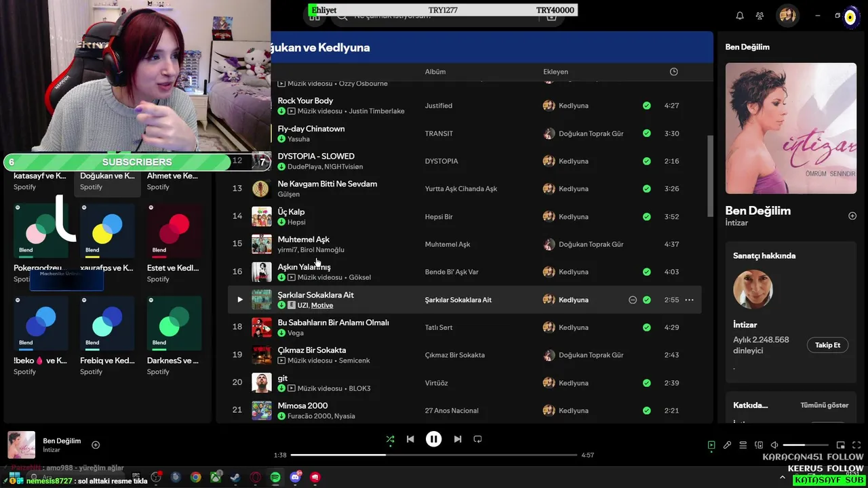Open Estet ve Kedl... Blend cover

174,231
